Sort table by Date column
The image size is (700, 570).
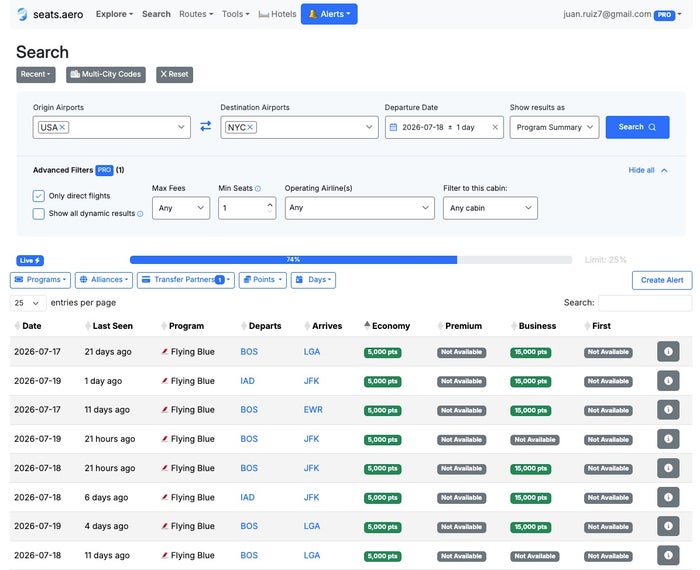[x=28, y=326]
